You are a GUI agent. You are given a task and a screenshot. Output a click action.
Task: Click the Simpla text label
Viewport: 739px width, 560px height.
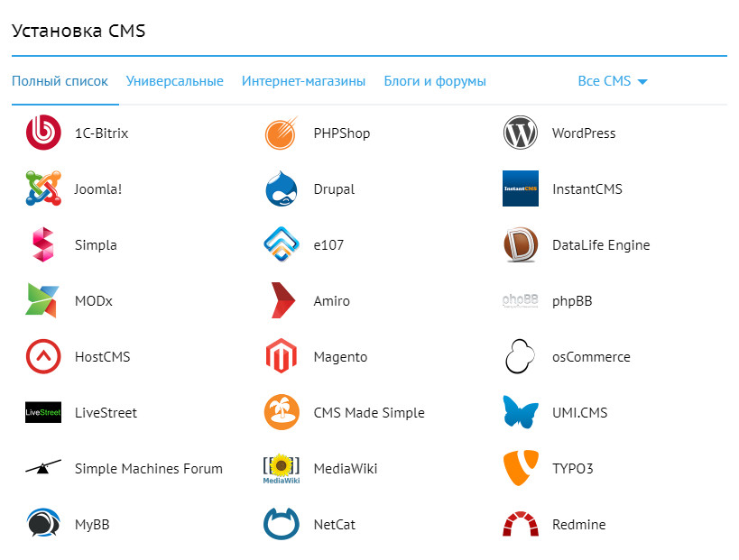96,245
